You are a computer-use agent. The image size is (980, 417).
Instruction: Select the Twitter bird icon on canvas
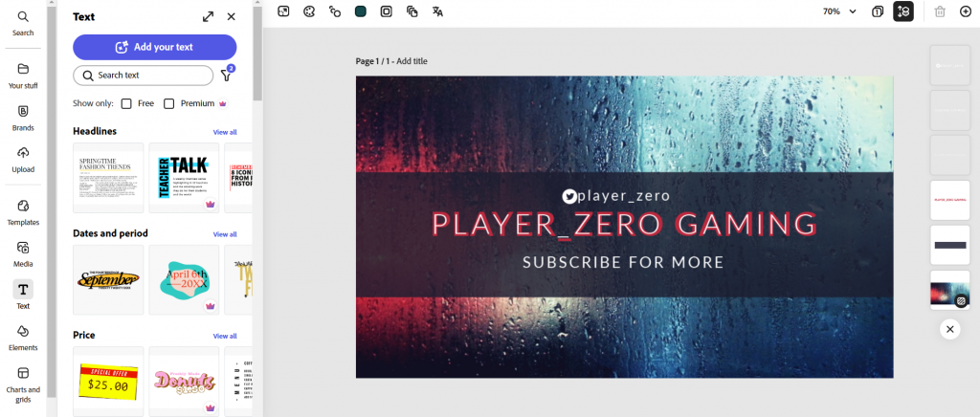coord(568,197)
